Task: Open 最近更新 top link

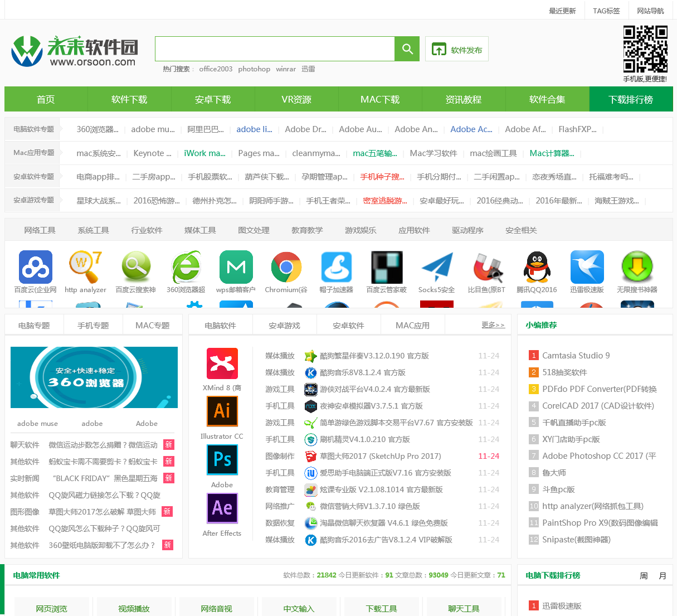Action: pos(562,11)
